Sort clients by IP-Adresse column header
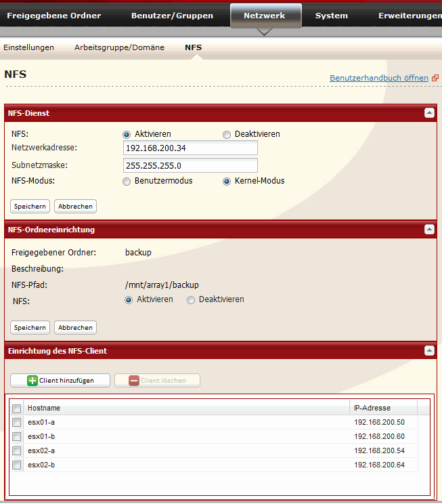The image size is (442, 504). click(x=382, y=408)
